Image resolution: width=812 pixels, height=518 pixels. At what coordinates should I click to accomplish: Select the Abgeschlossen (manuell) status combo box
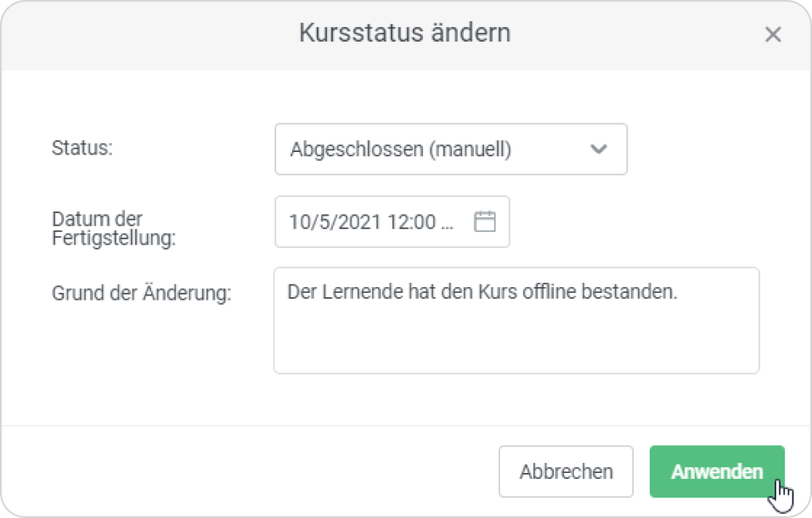[450, 149]
